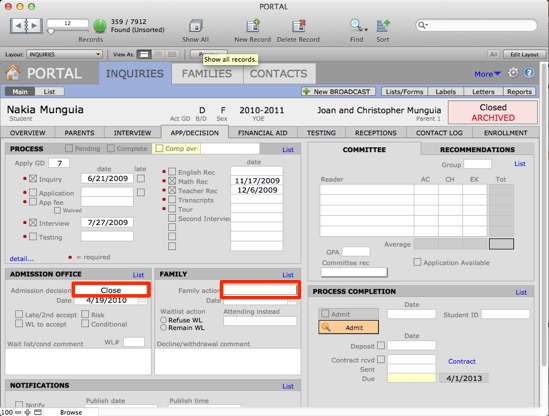Screen dimensions: 549x416
Task: Check the Complete checkbox
Action: tap(111, 148)
